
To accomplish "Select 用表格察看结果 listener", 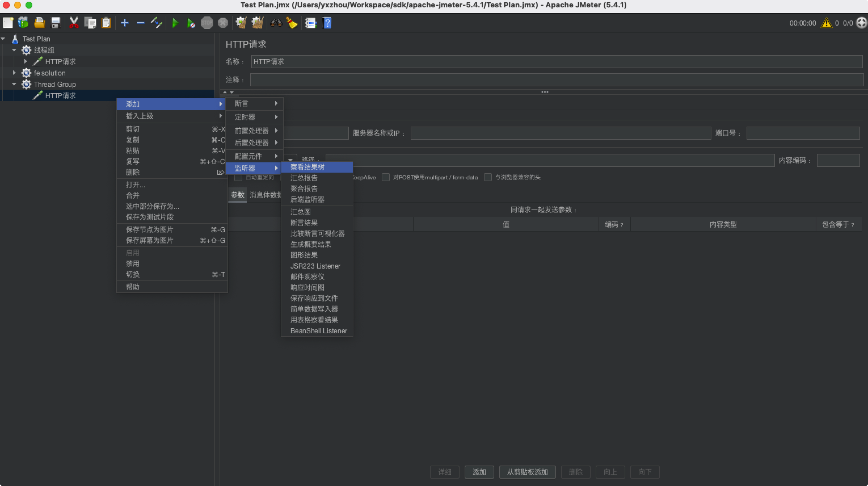I will (317, 320).
